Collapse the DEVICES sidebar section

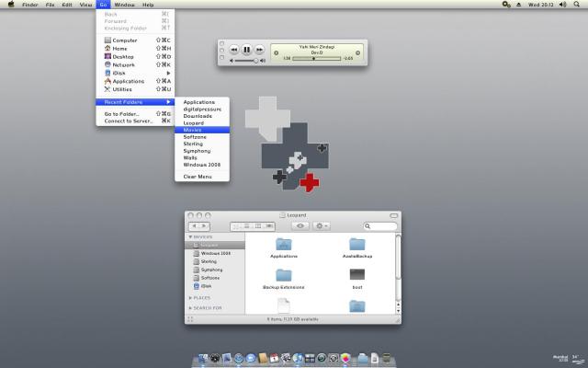tap(190, 237)
